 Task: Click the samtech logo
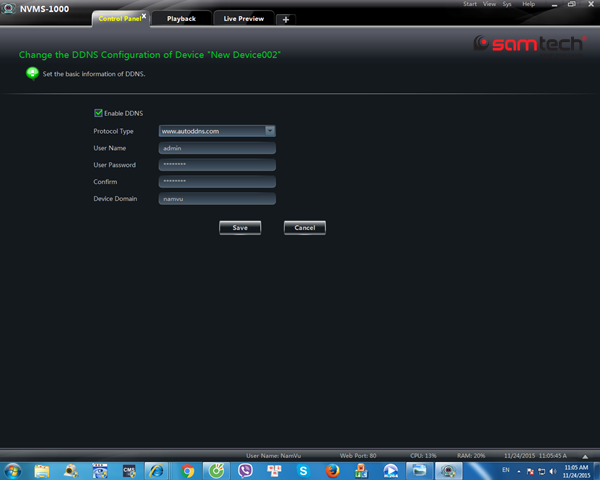[529, 44]
